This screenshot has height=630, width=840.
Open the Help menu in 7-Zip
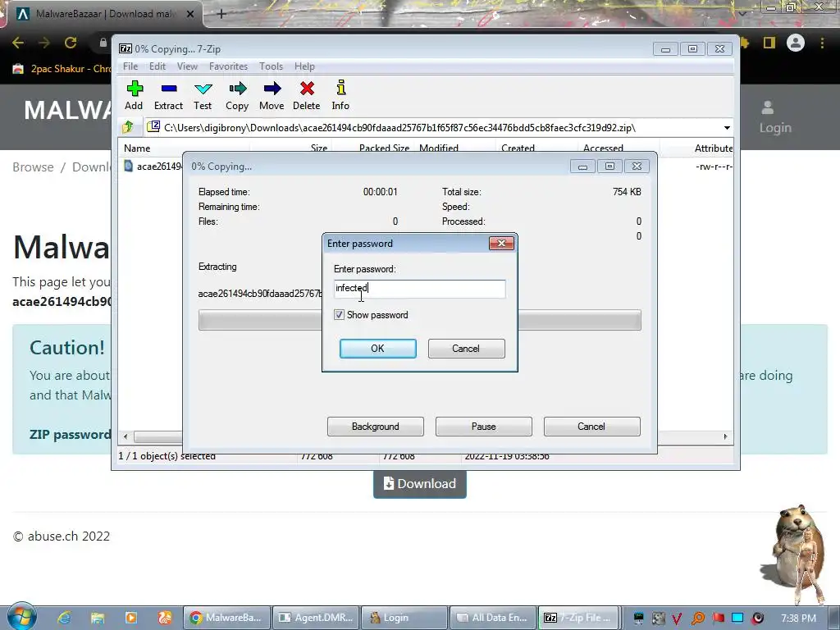[304, 66]
